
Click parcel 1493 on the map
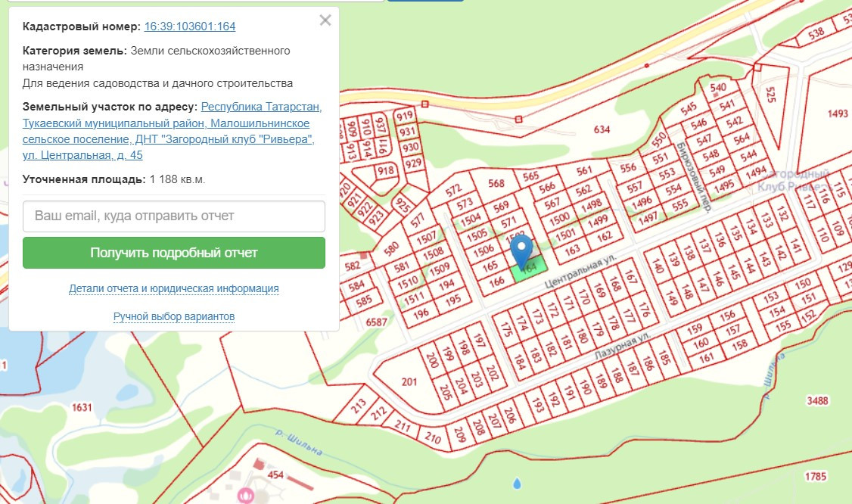(838, 114)
